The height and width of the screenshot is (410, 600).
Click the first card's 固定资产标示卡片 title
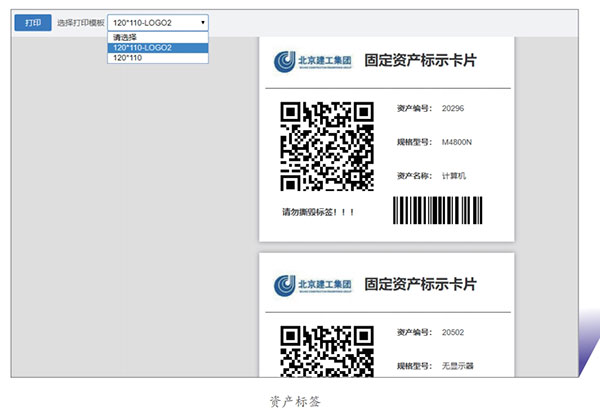420,60
